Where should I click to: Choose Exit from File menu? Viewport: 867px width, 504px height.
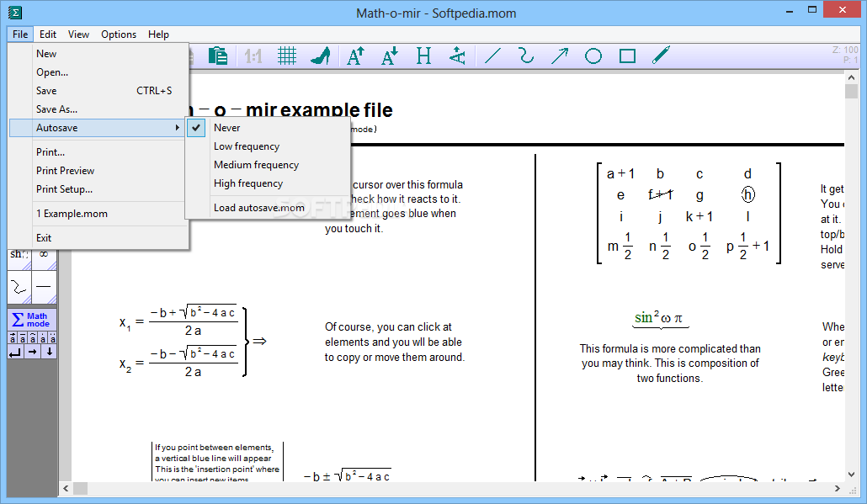[98, 237]
